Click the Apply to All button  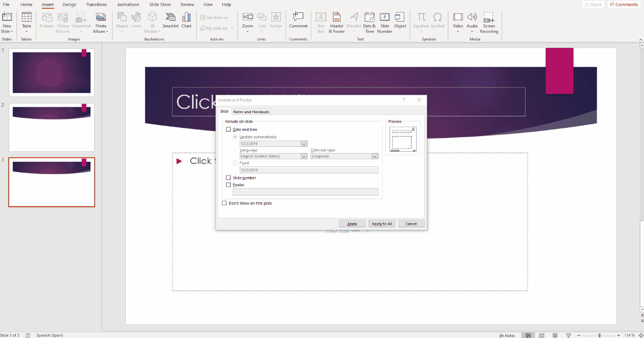382,224
